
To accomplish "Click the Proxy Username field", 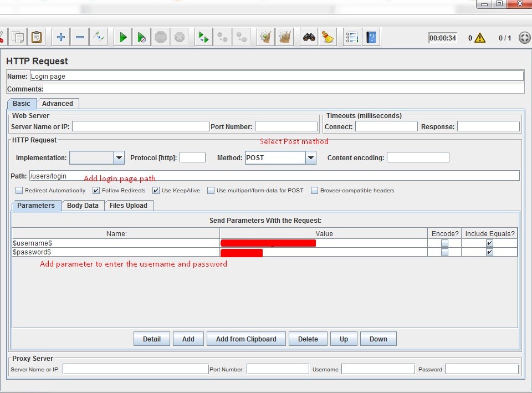I will click(378, 369).
